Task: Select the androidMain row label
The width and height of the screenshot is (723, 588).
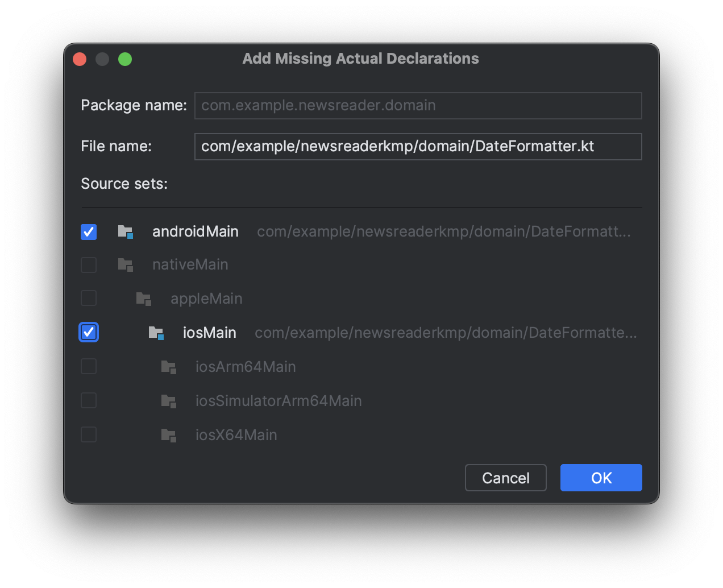Action: (196, 231)
